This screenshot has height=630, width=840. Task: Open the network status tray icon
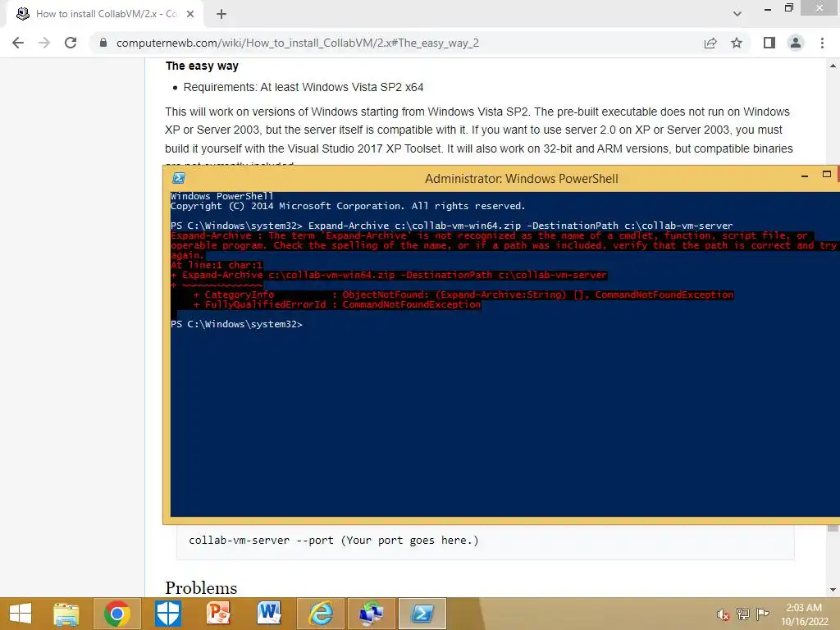click(742, 614)
